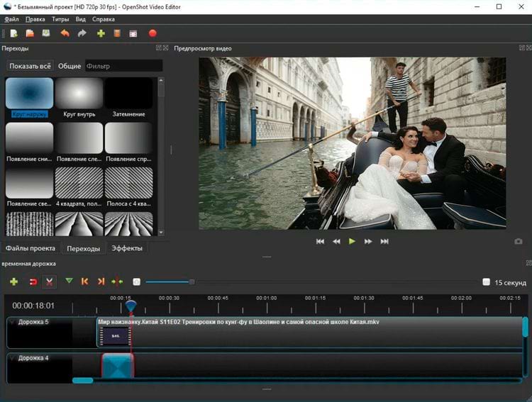Click the timeline zoom slider handle
Screen dimensions: 532x402
click(192, 282)
